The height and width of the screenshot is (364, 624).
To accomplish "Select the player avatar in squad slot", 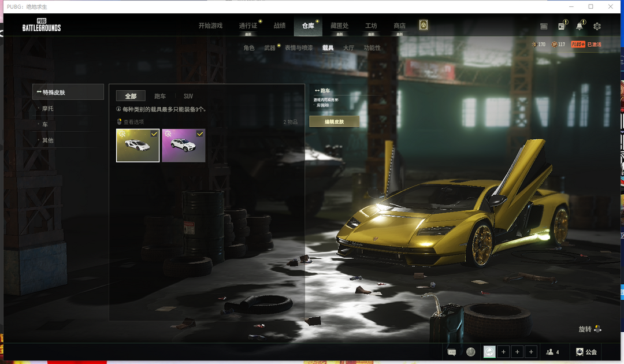I will (489, 352).
